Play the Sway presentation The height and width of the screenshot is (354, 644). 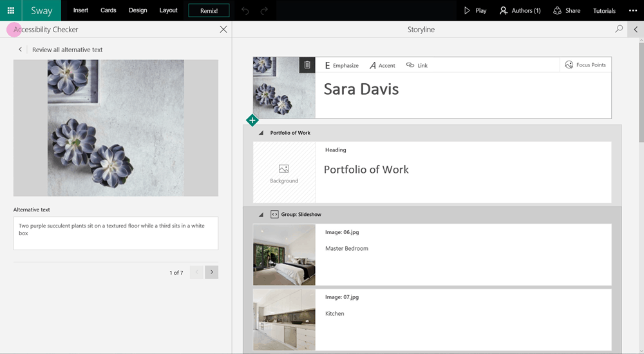coord(475,10)
